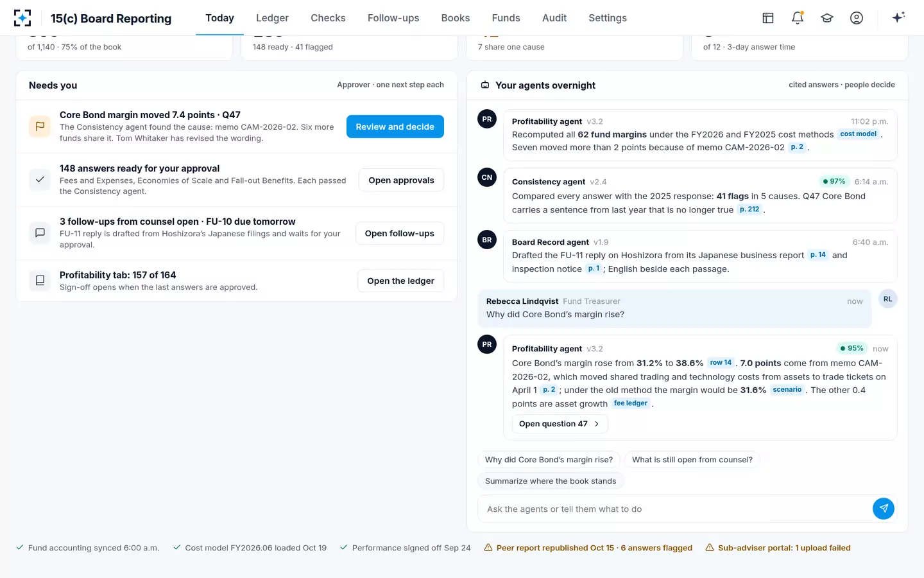Click the BR Board Record agent avatar
The width and height of the screenshot is (924, 578).
coord(487,240)
